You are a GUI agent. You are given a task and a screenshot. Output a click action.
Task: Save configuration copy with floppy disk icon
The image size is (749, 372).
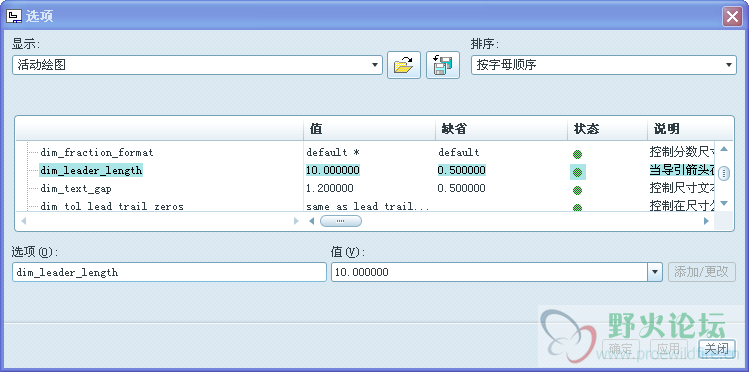click(443, 65)
